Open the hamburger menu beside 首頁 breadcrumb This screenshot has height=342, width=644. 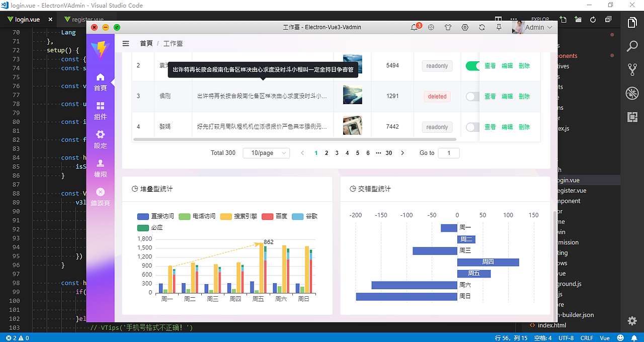[125, 43]
